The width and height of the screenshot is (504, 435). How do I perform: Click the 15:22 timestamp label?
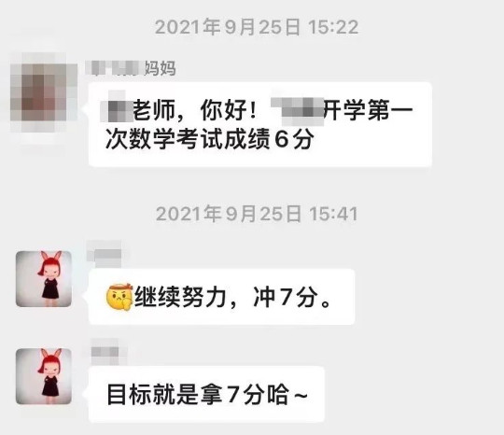[257, 27]
